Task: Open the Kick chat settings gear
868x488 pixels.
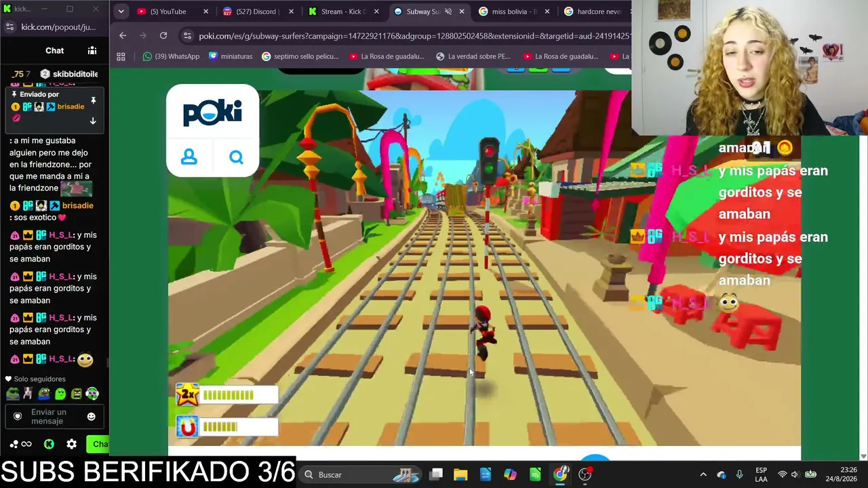Action: pos(71,444)
